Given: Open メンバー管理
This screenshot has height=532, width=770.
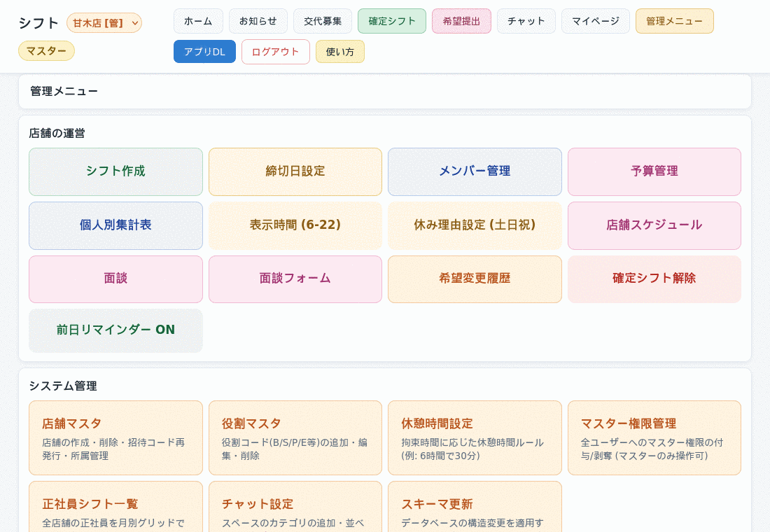Looking at the screenshot, I should (x=475, y=171).
